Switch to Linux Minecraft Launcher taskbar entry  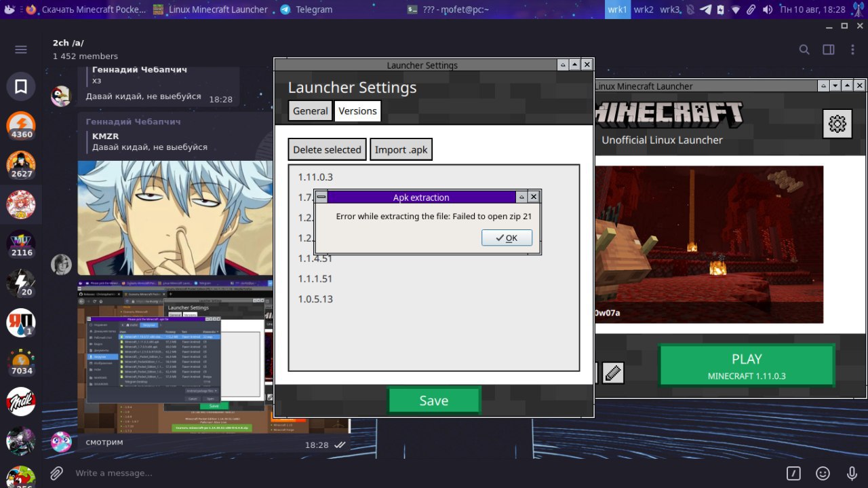pos(211,10)
